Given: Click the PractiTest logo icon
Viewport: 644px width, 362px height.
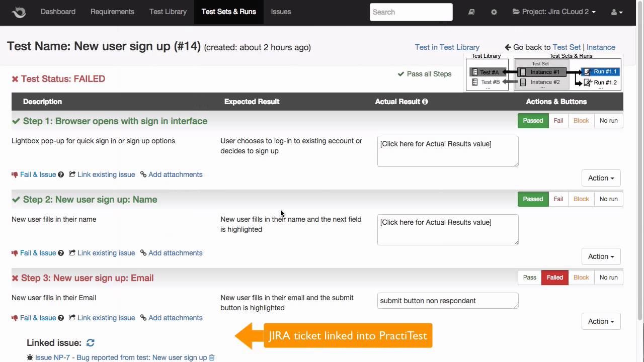Looking at the screenshot, I should pos(19,12).
